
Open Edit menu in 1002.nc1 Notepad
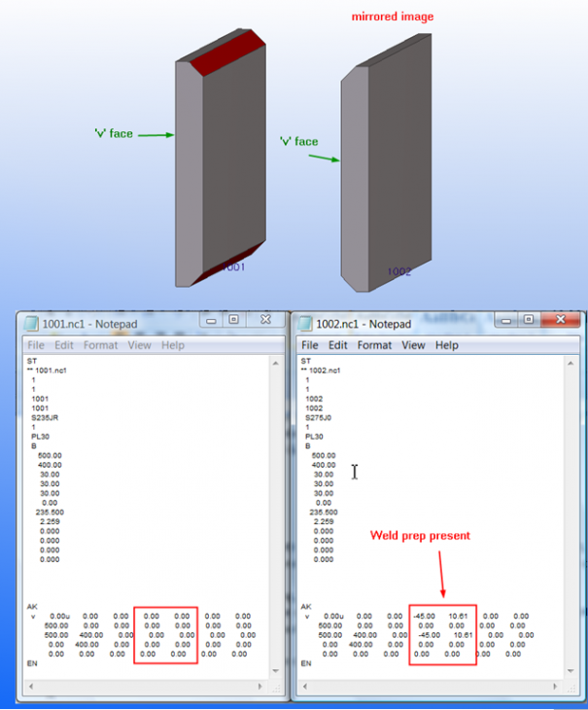(x=338, y=345)
